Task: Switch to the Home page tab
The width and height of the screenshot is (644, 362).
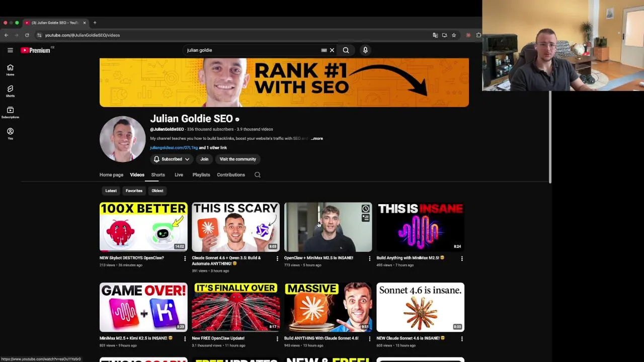Action: click(111, 175)
